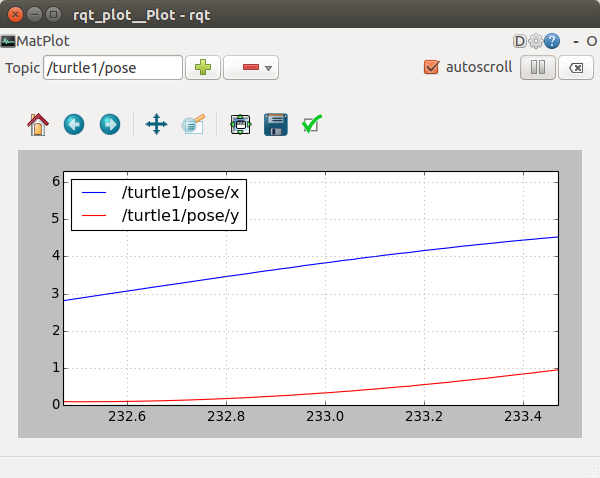Click the 233.4 x-axis tick label
The image size is (600, 478).
[x=523, y=416]
